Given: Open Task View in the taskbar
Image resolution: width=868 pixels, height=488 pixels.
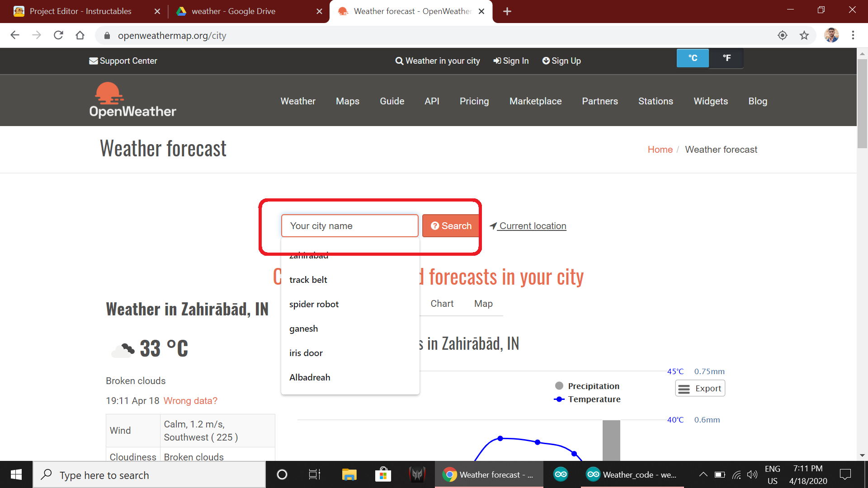Looking at the screenshot, I should 314,474.
